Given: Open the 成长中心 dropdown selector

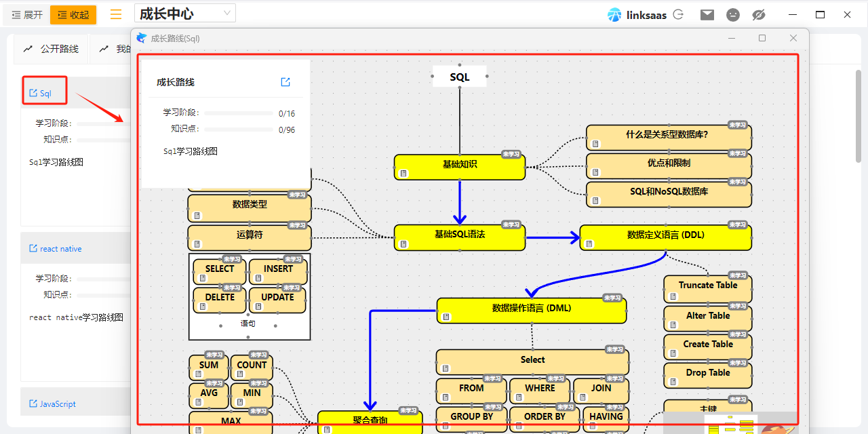Looking at the screenshot, I should [185, 14].
